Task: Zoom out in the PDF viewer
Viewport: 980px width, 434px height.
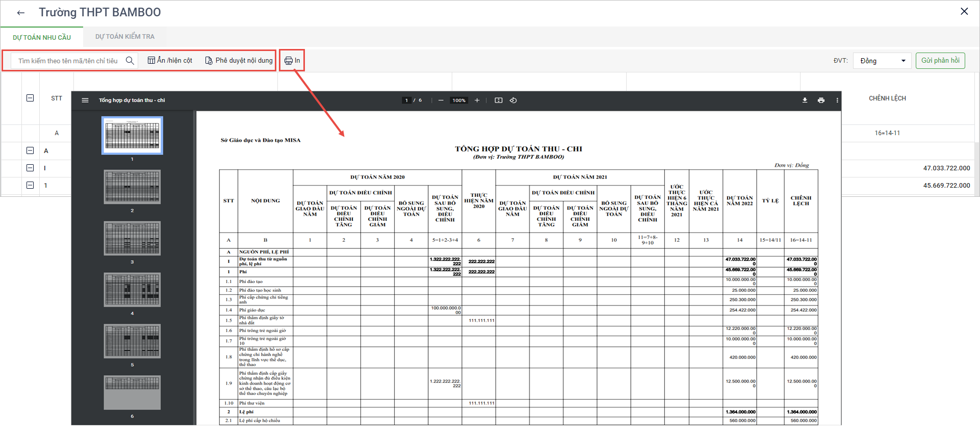Action: [441, 100]
